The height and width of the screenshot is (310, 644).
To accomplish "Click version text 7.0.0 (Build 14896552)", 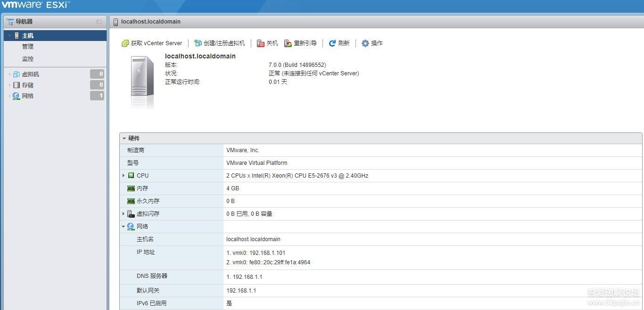I will 297,65.
